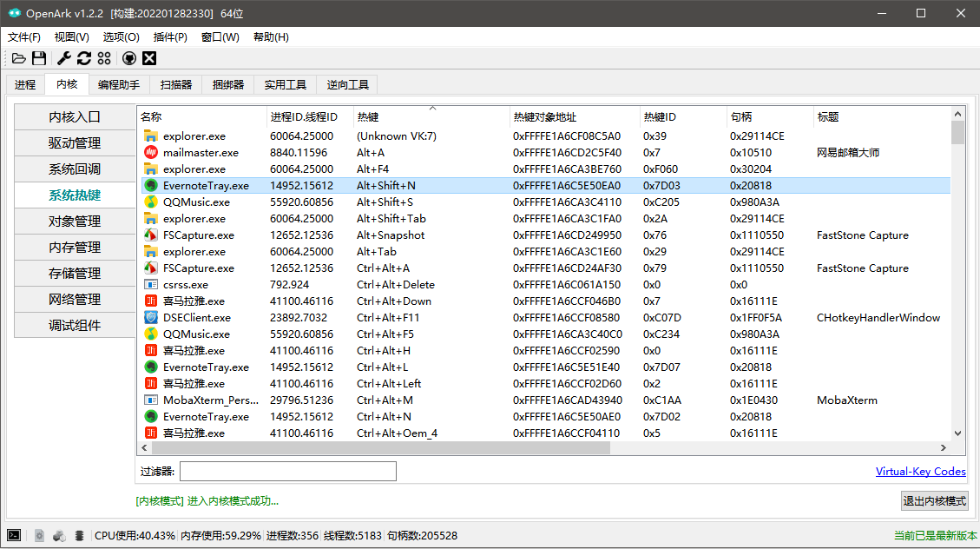Open the console icon in status bar

pos(14,535)
